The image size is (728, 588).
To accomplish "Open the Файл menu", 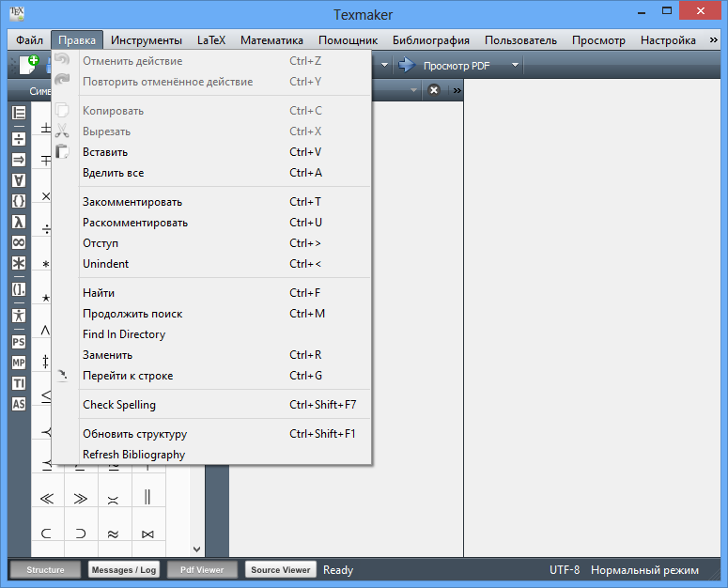I will pos(29,39).
